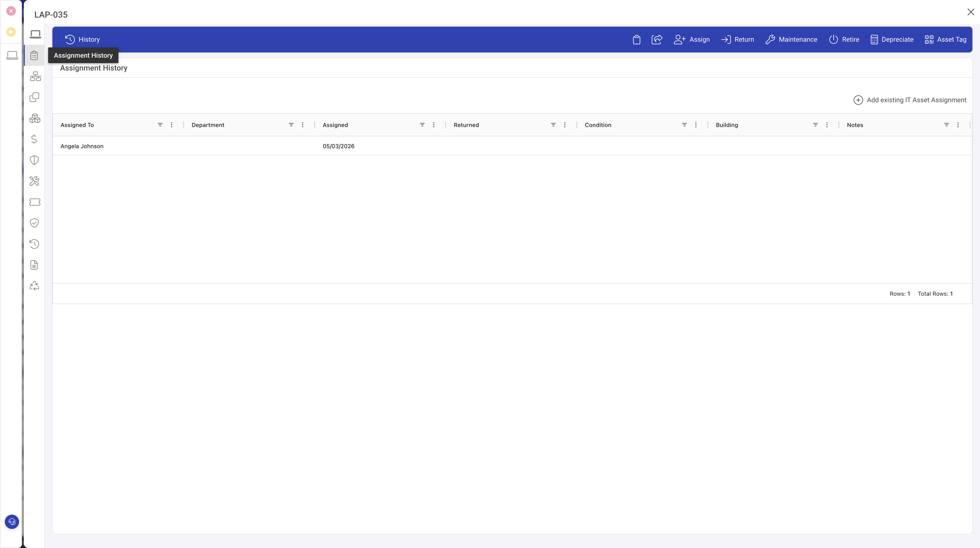This screenshot has width=980, height=548.
Task: Click the recycle disposal icon in the sidebar
Action: (x=34, y=286)
